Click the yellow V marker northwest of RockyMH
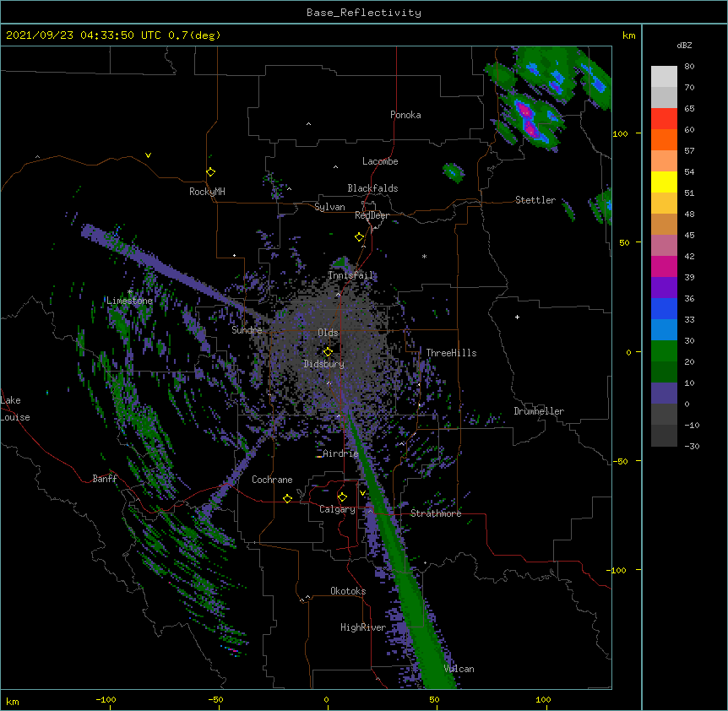Screen dimensions: 728x711 [x=148, y=155]
